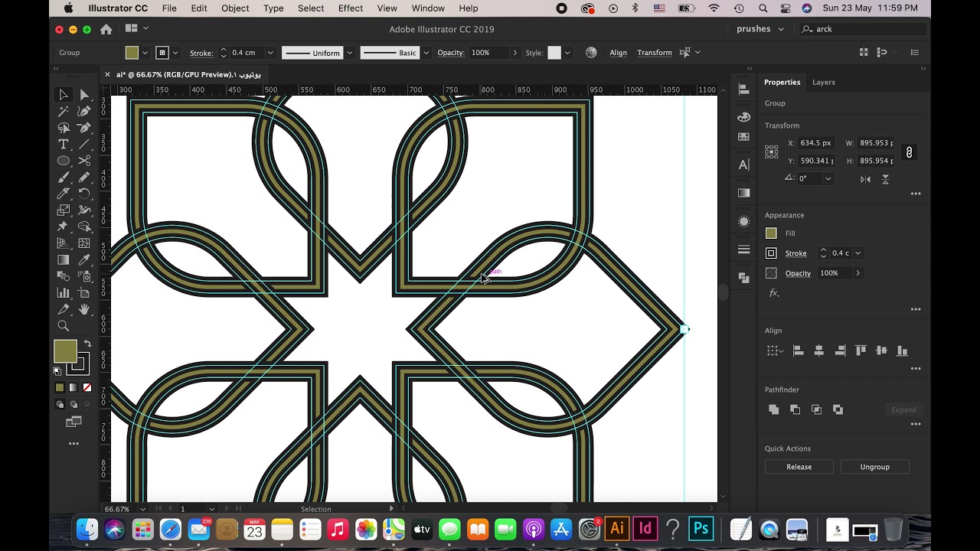Swap fill and stroke colors

[x=87, y=344]
